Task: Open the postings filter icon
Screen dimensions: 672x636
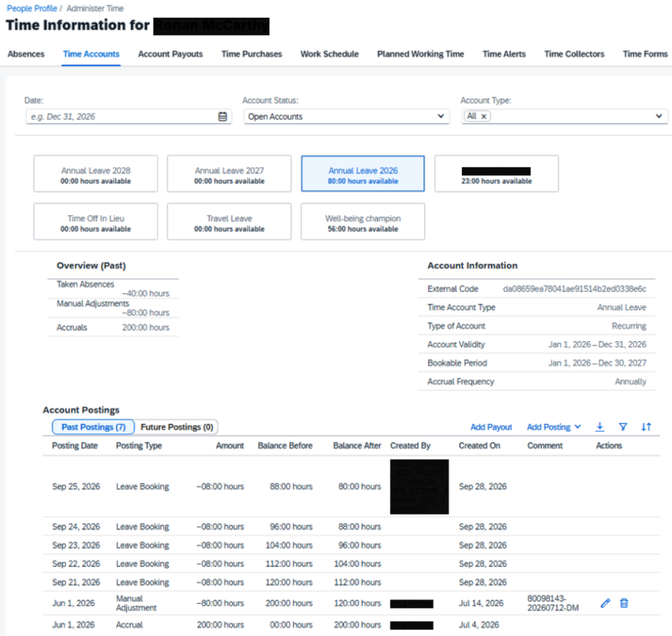Action: (x=623, y=427)
